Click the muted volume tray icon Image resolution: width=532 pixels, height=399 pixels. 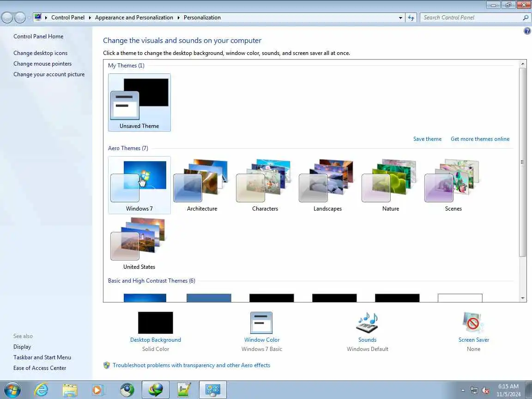(485, 391)
